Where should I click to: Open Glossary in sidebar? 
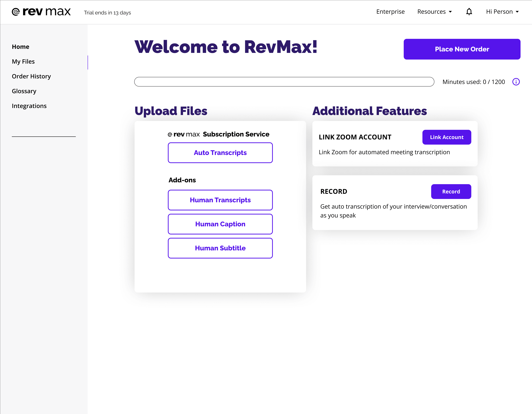[24, 91]
